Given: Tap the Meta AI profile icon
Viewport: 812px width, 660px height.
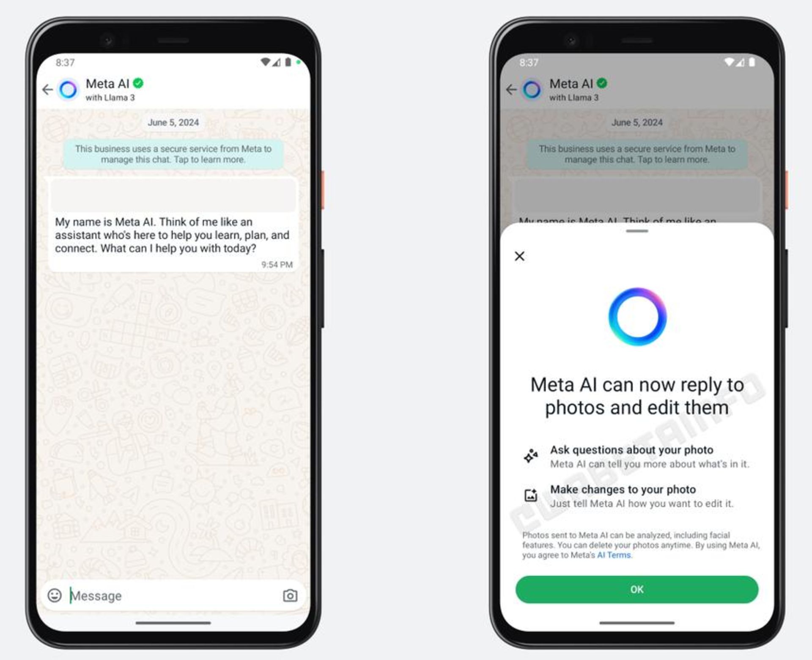Looking at the screenshot, I should tap(76, 93).
